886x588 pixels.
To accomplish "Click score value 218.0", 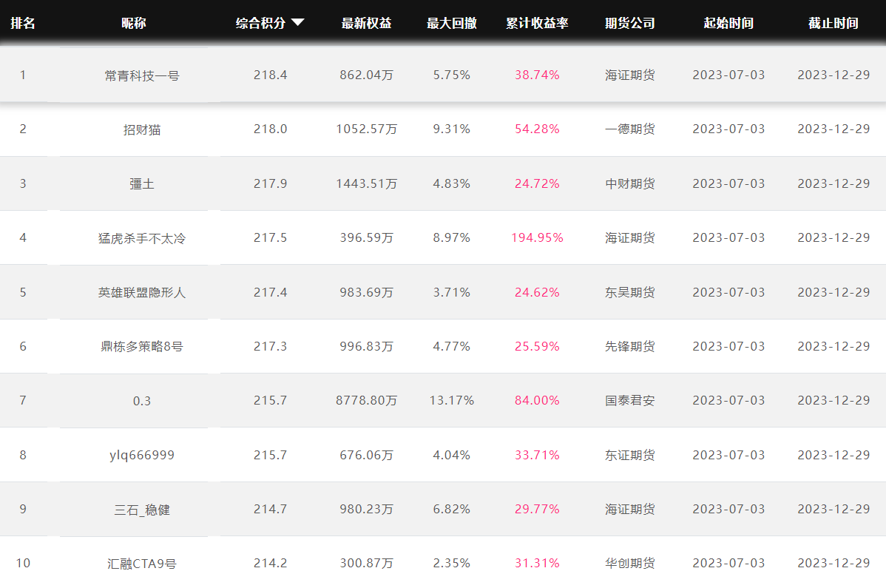I will [x=270, y=129].
